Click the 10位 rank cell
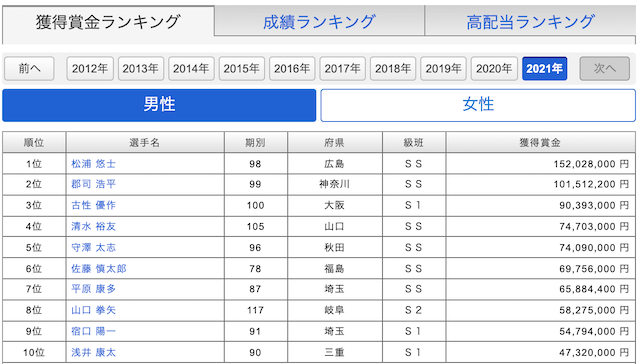The height and width of the screenshot is (364, 640). [34, 353]
